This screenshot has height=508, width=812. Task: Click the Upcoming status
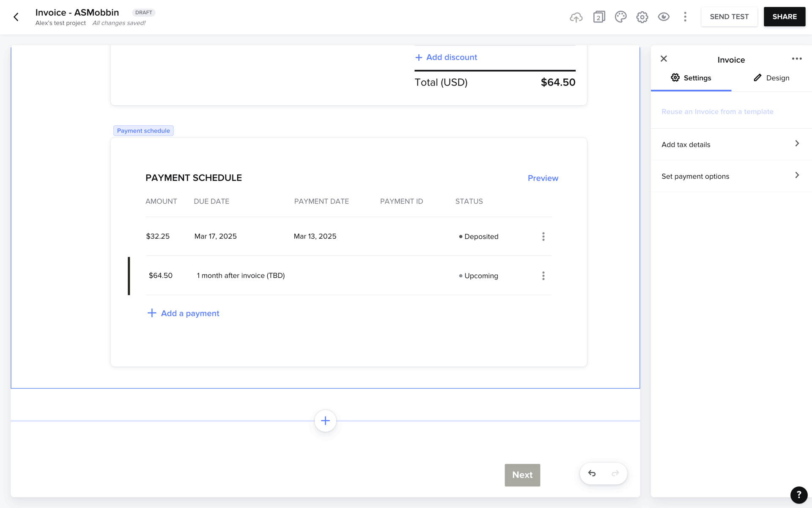pyautogui.click(x=479, y=276)
